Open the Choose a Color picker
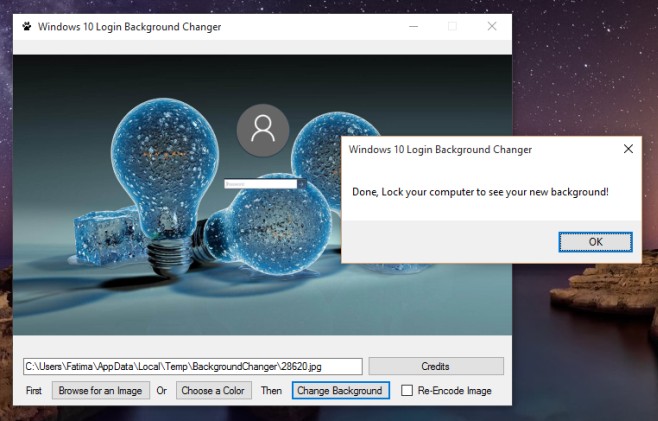The height and width of the screenshot is (421, 658). (213, 390)
